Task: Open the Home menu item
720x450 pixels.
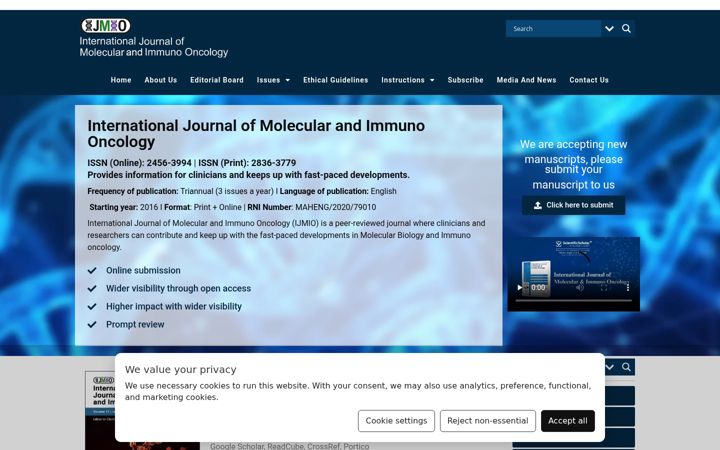Action: (121, 80)
